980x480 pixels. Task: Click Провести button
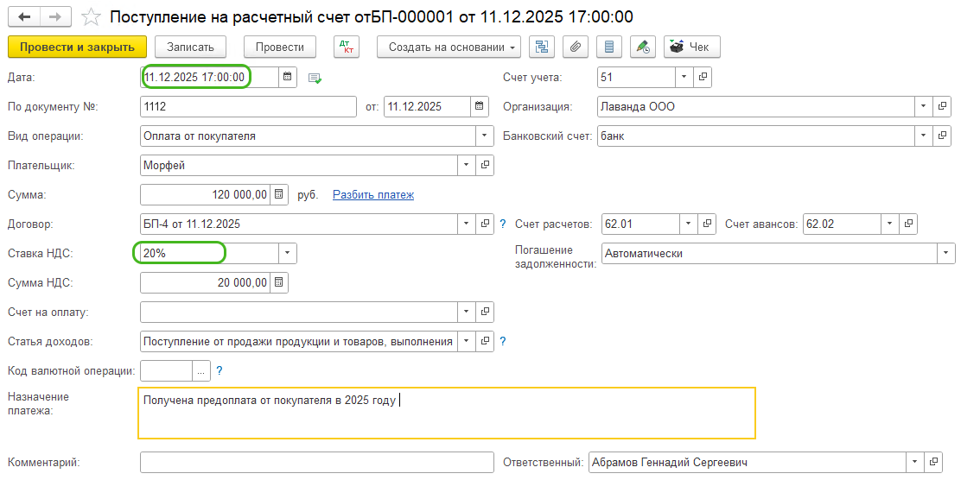pyautogui.click(x=280, y=47)
